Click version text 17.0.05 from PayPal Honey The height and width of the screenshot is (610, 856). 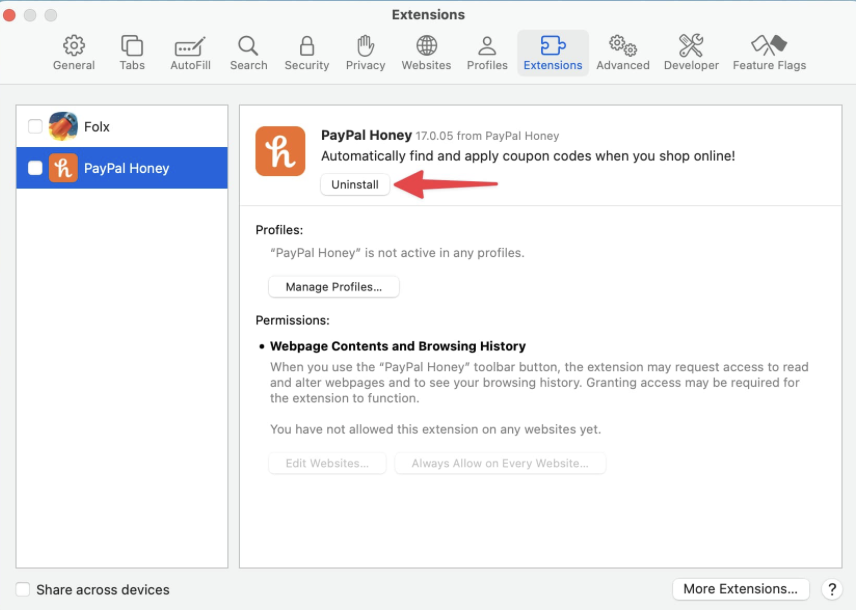tap(488, 136)
